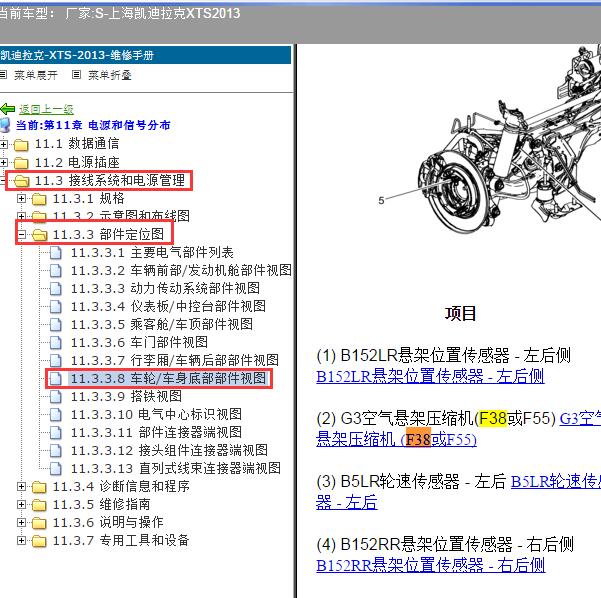Click folder icon of 11.3.7 专用工具和设备

coord(39,541)
